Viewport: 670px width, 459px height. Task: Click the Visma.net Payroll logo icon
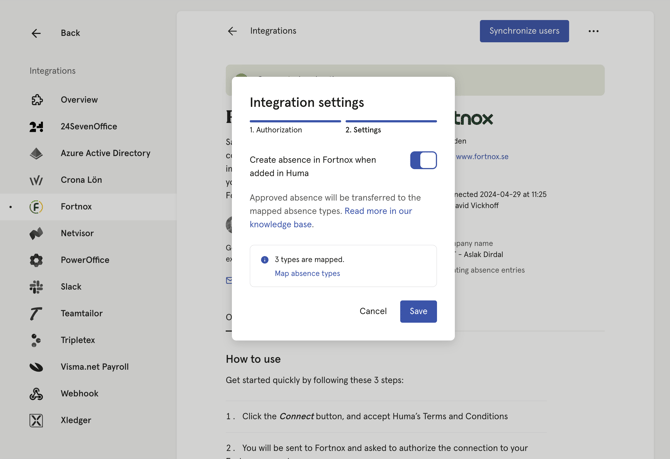36,367
